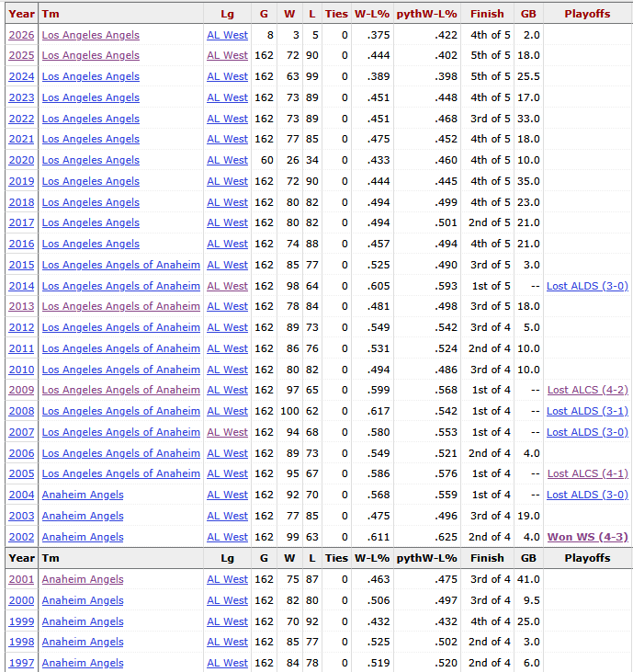
Task: Open the 2003 year link
Action: pyautogui.click(x=21, y=516)
